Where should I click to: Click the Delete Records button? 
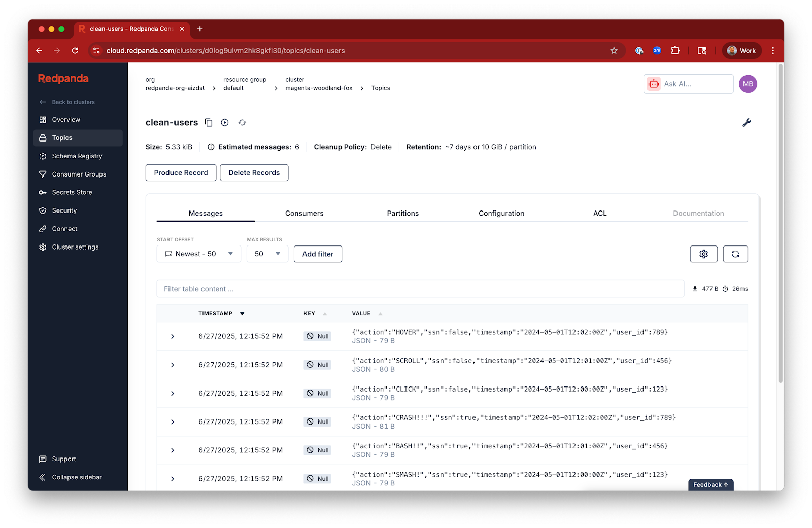[254, 172]
